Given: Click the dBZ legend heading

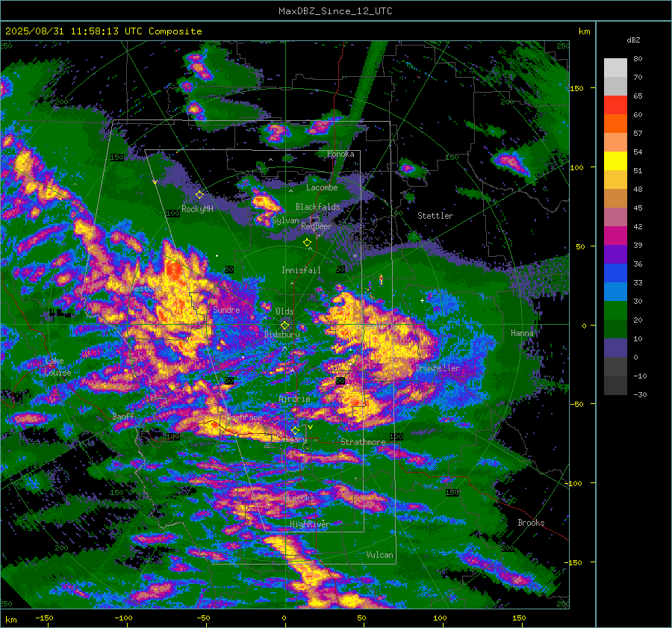Looking at the screenshot, I should [x=633, y=40].
